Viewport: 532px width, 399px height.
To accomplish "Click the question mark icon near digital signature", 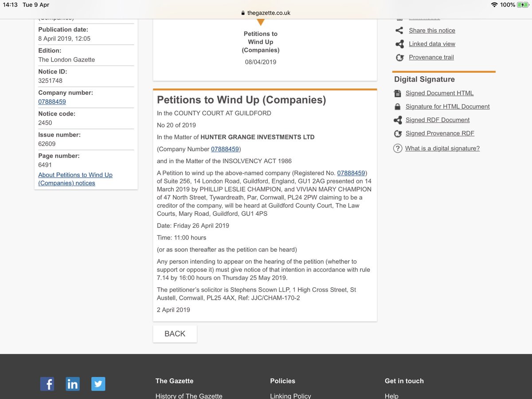I will pos(398,148).
